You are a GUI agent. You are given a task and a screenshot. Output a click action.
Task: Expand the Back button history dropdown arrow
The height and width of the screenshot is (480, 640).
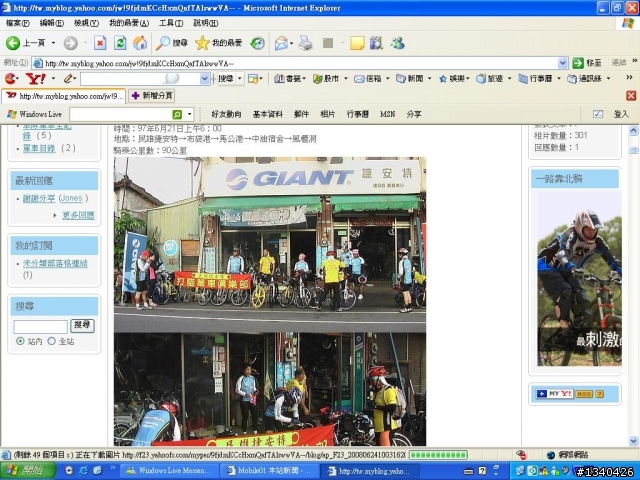(53, 43)
